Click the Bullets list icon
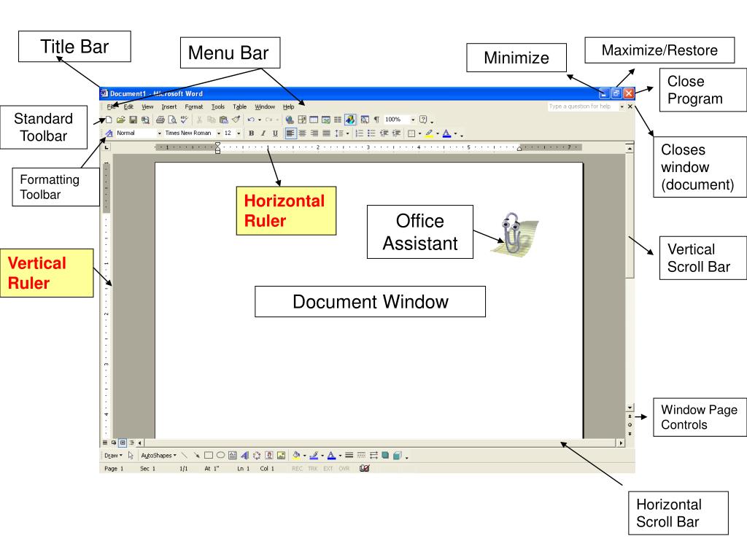Viewport: 747px width, 560px height. 371,133
